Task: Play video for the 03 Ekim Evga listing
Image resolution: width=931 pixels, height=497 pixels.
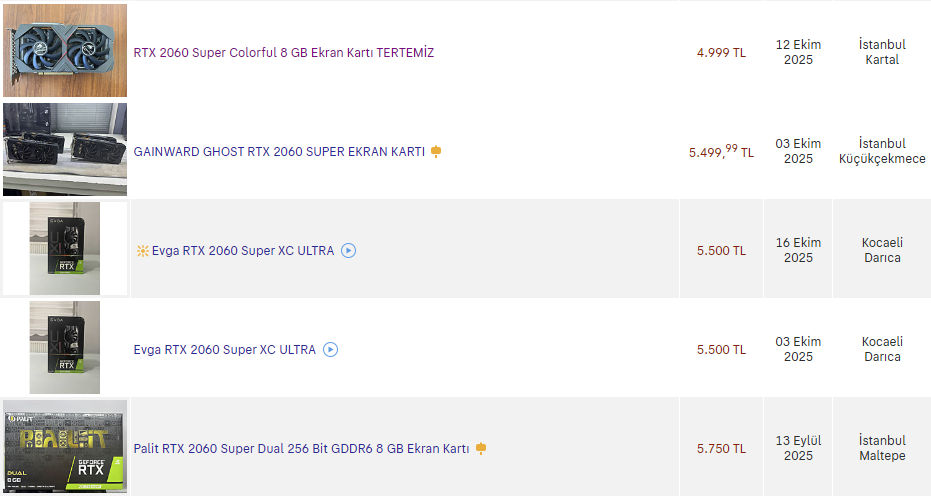Action: pyautogui.click(x=330, y=350)
